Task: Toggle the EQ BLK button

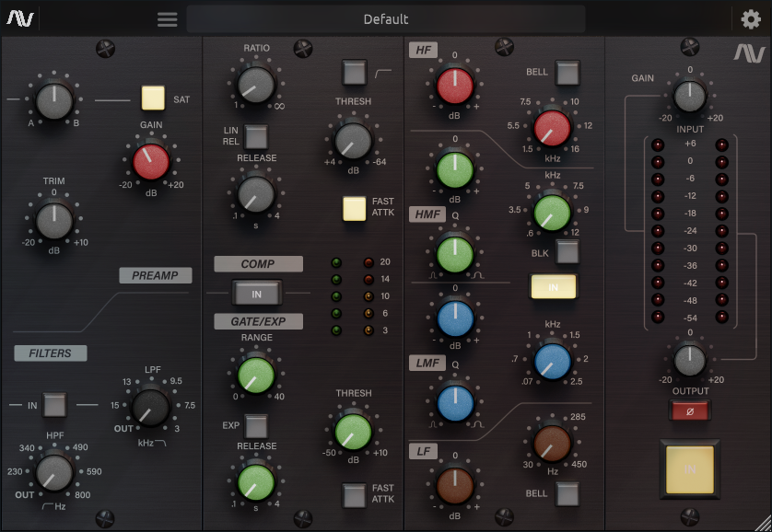Action: coord(567,253)
